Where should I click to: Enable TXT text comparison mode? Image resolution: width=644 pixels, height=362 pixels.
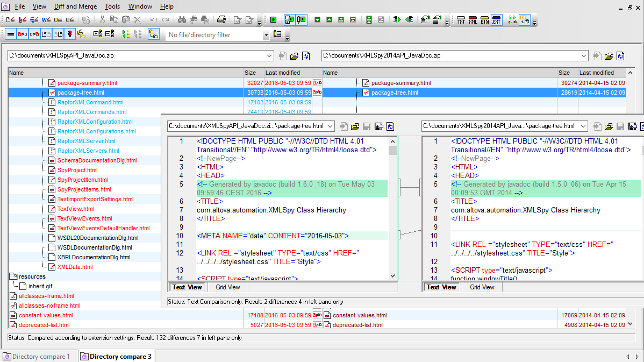pos(461,20)
